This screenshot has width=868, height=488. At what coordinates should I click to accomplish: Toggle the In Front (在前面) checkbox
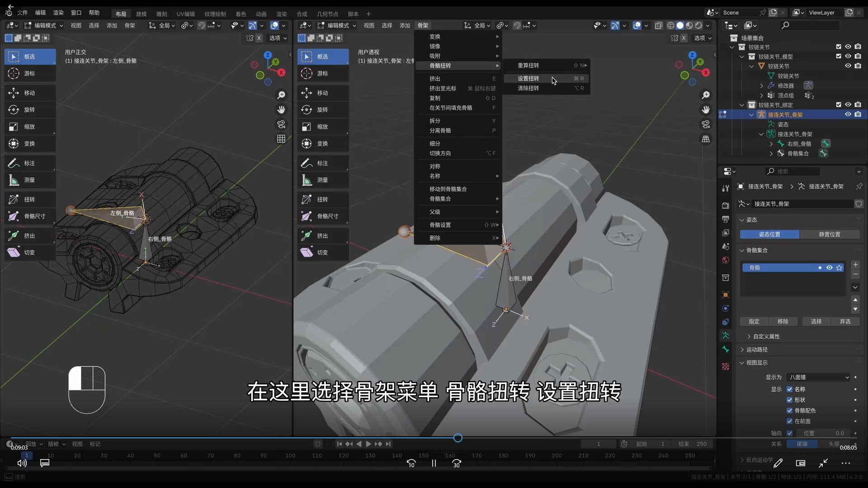789,421
